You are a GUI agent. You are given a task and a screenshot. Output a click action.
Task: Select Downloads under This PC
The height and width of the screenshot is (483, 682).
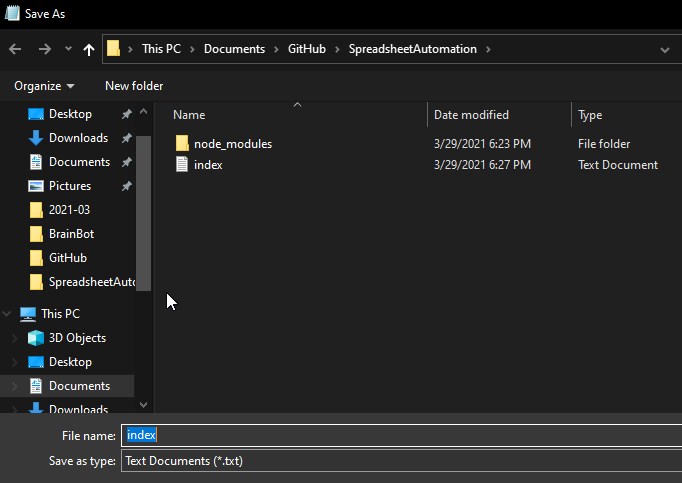point(78,408)
